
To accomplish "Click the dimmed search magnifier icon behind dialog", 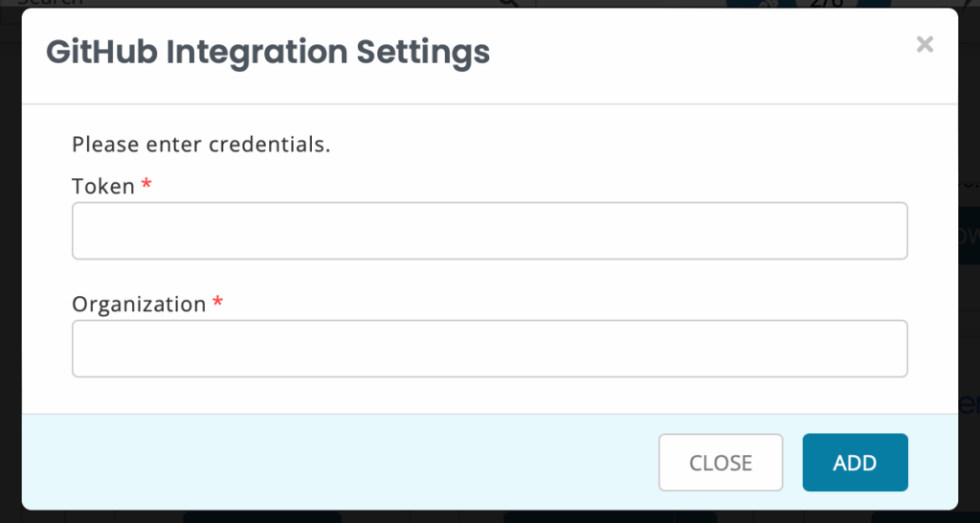I will pos(509,3).
